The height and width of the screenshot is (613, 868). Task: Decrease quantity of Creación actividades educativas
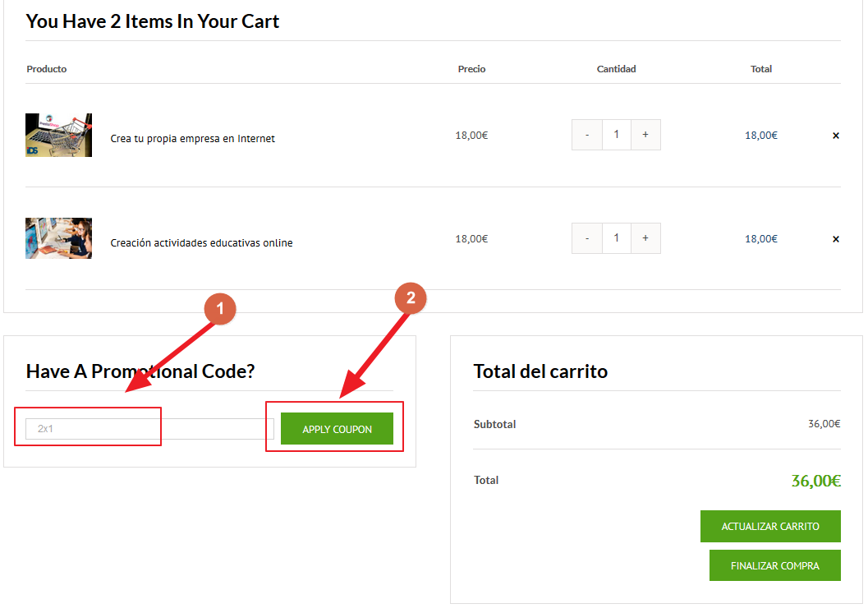587,238
